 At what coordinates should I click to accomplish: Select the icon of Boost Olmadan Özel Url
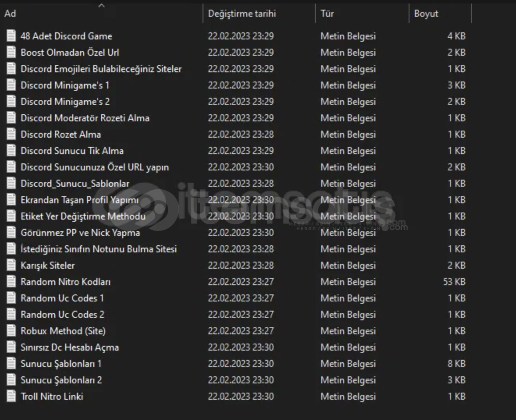(11, 52)
